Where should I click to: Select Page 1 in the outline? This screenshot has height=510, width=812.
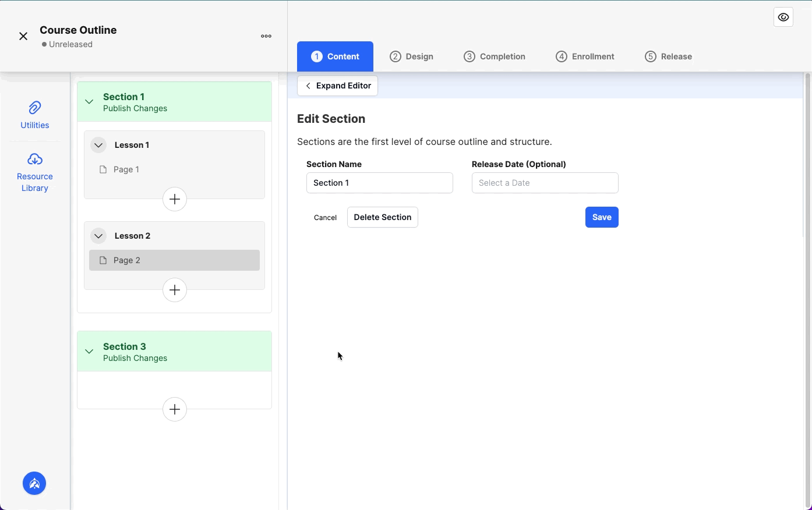[126, 169]
